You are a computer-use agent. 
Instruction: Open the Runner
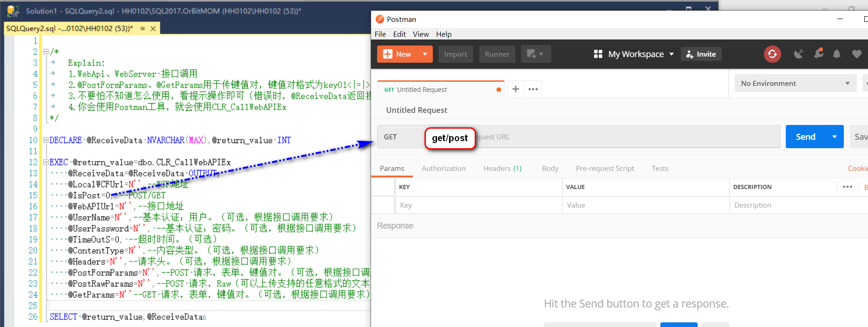[x=497, y=54]
